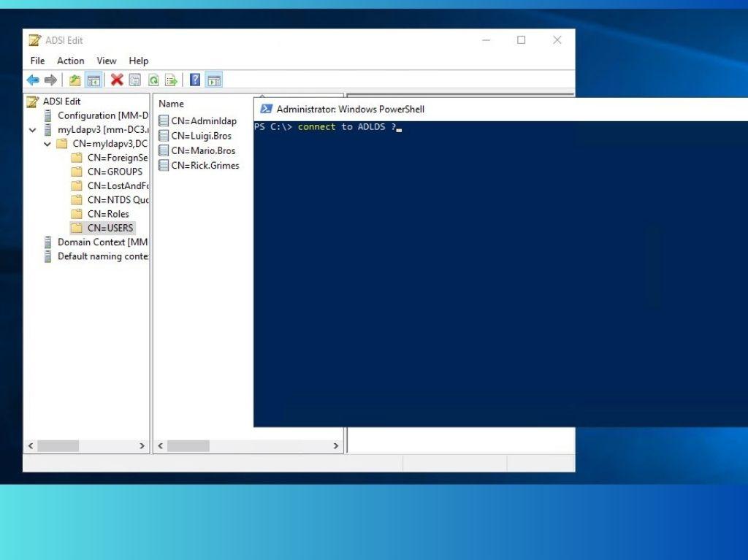The width and height of the screenshot is (748, 560).
Task: Click the blue Help toolbar icon
Action: pos(194,80)
